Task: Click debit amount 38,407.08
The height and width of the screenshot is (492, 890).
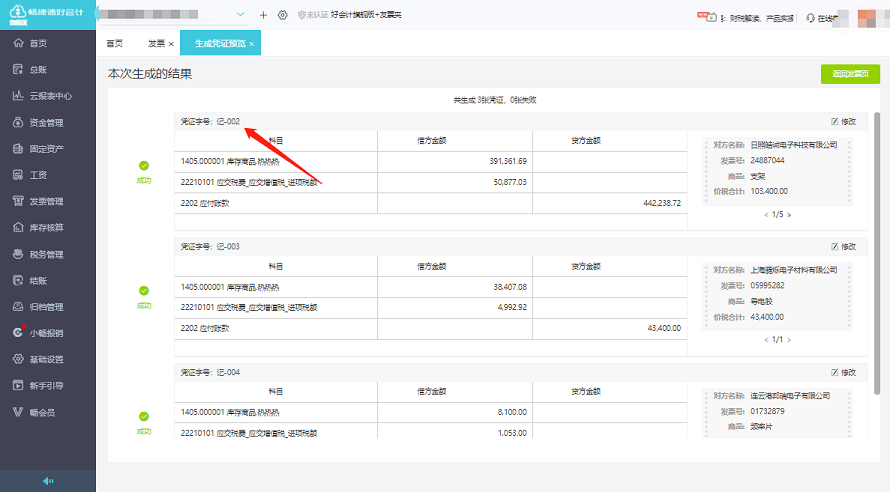Action: tap(510, 287)
